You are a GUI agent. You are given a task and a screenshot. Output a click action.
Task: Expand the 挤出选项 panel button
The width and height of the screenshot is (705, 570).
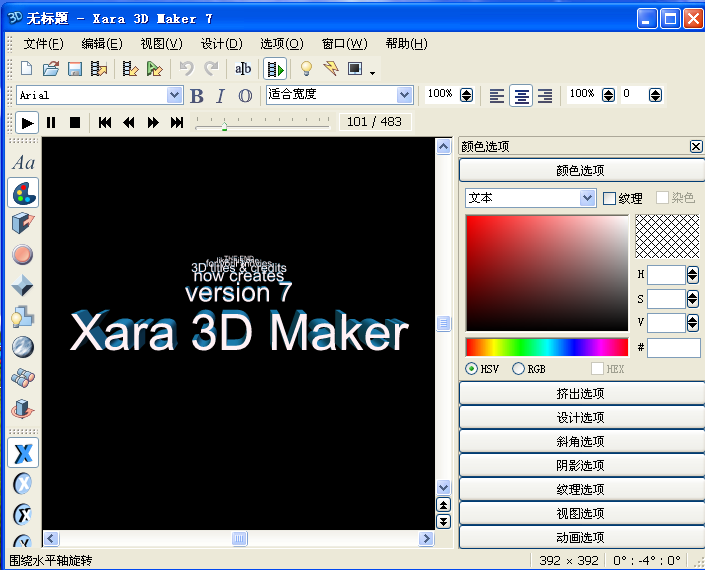[x=581, y=394]
